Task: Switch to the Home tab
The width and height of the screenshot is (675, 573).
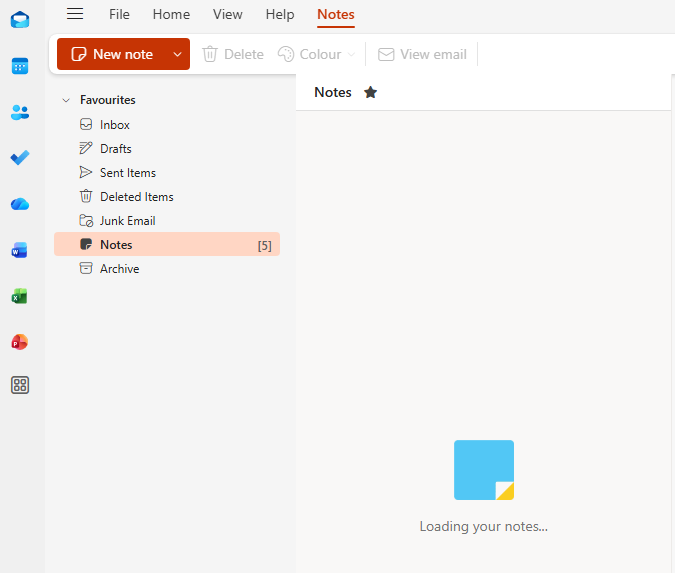Action: [171, 14]
